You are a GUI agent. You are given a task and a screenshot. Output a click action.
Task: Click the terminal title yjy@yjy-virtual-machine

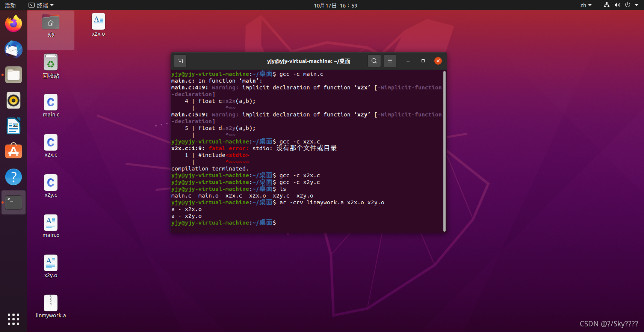tap(308, 61)
